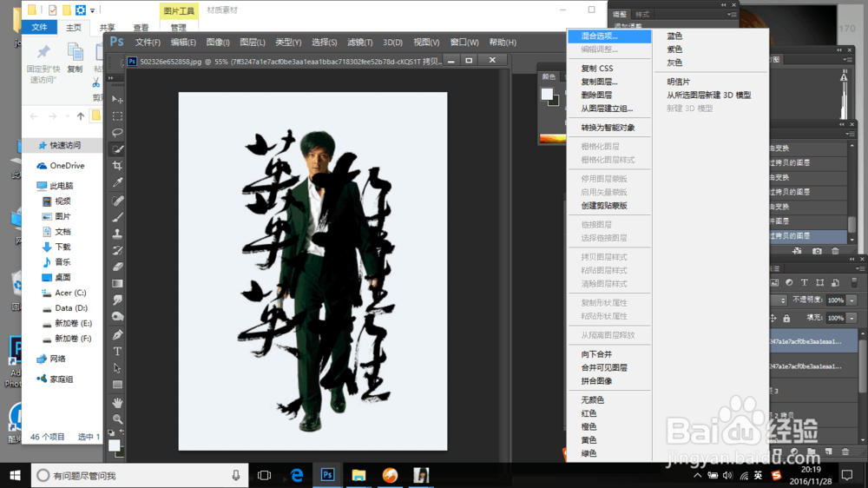Image resolution: width=868 pixels, height=488 pixels.
Task: Select the Eraser tool
Action: click(117, 267)
